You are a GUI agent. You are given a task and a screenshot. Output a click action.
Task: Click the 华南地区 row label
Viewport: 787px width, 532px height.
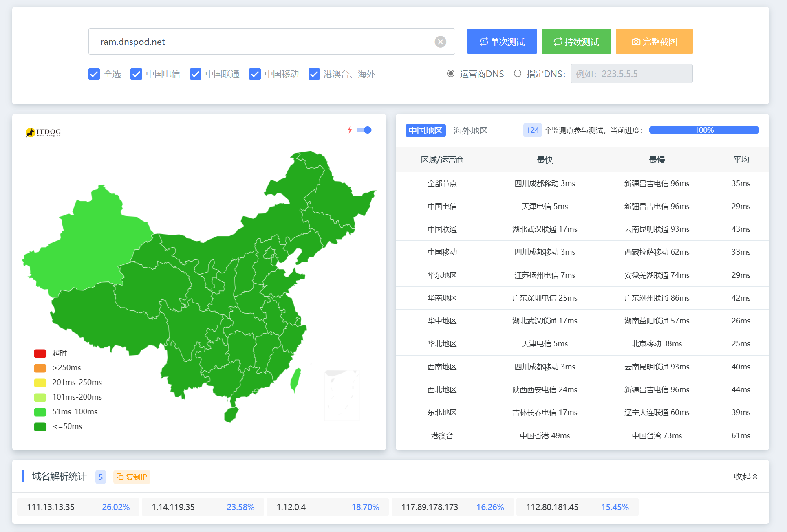click(x=442, y=298)
